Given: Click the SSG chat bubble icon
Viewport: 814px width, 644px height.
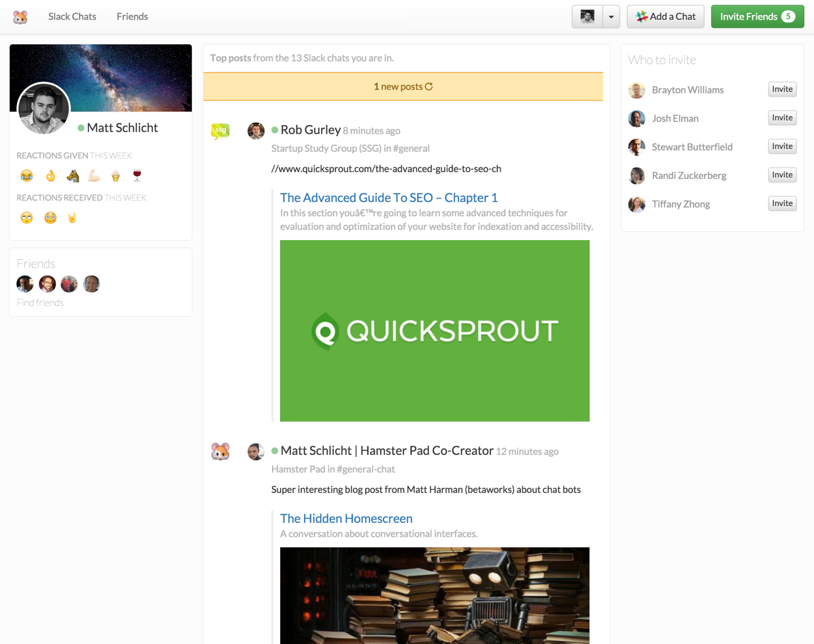Looking at the screenshot, I should point(220,131).
